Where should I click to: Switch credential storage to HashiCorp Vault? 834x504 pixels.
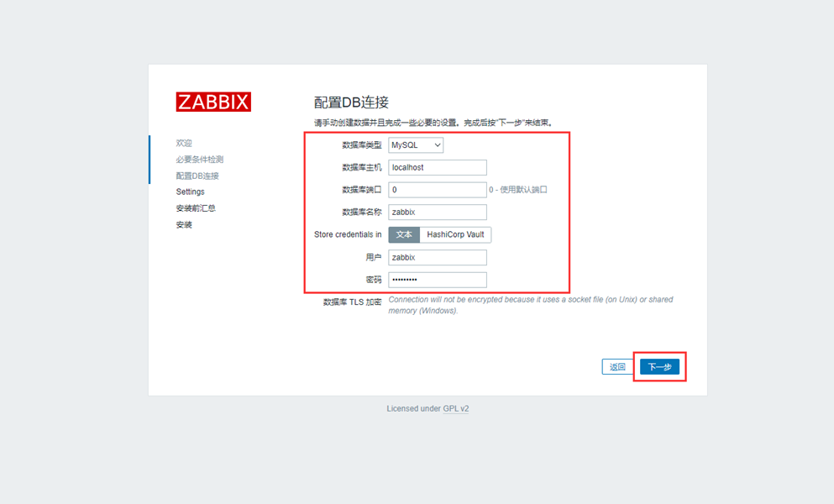point(455,235)
